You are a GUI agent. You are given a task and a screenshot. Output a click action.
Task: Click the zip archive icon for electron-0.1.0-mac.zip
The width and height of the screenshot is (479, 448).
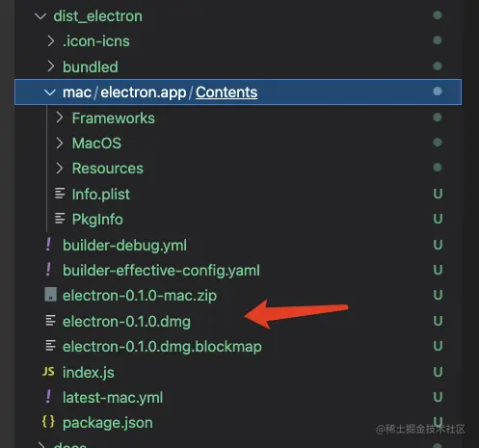point(50,295)
